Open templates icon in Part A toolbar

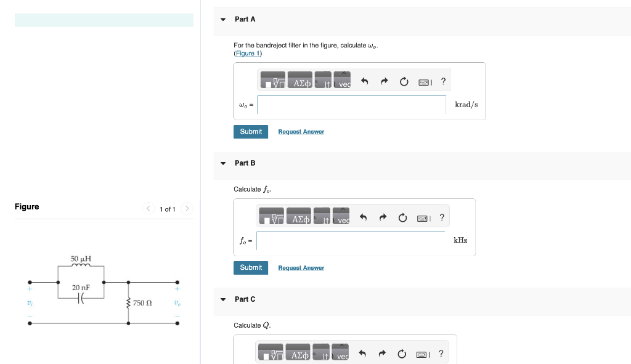(273, 80)
